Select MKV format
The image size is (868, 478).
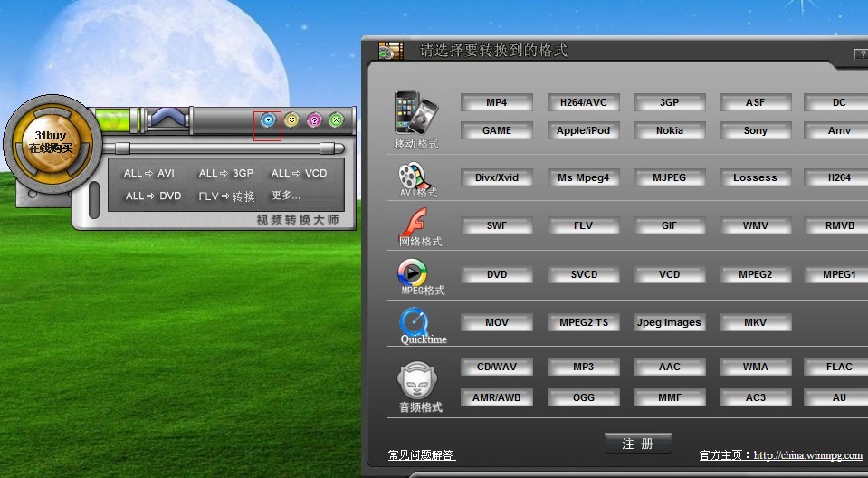(755, 322)
